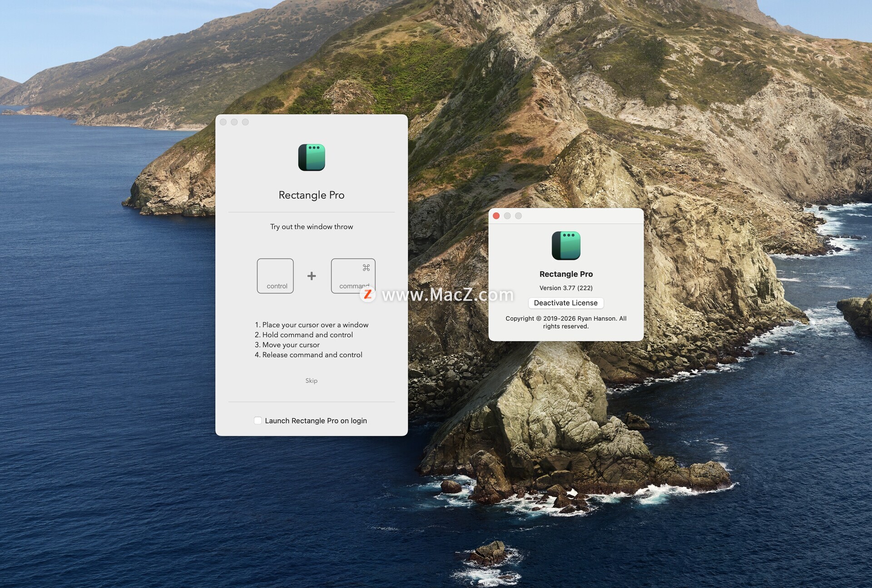
Task: Click the "Hold command and control" instruction step
Action: [303, 335]
